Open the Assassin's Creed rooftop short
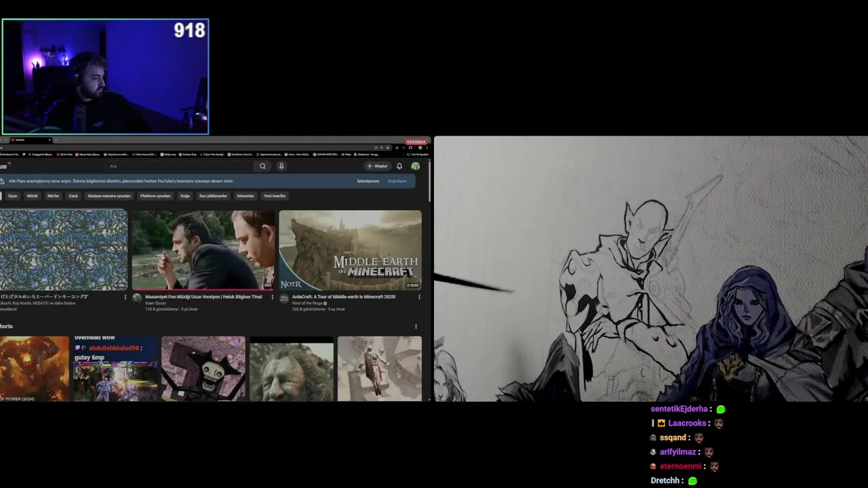Image resolution: width=868 pixels, height=488 pixels. (x=380, y=369)
